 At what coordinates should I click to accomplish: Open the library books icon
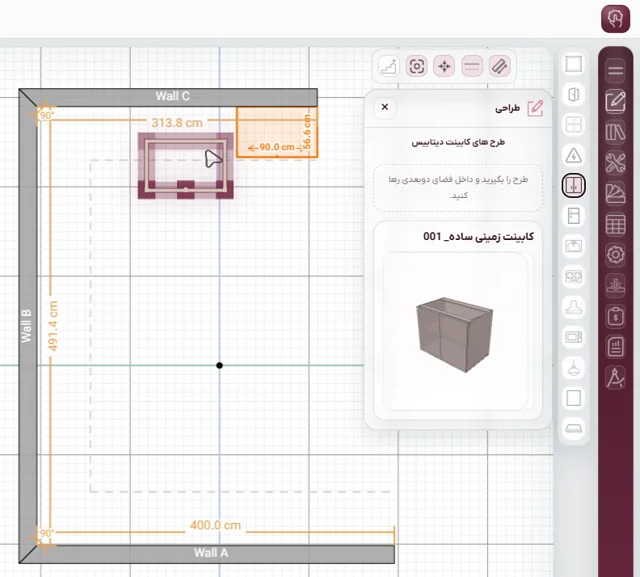pos(615,132)
